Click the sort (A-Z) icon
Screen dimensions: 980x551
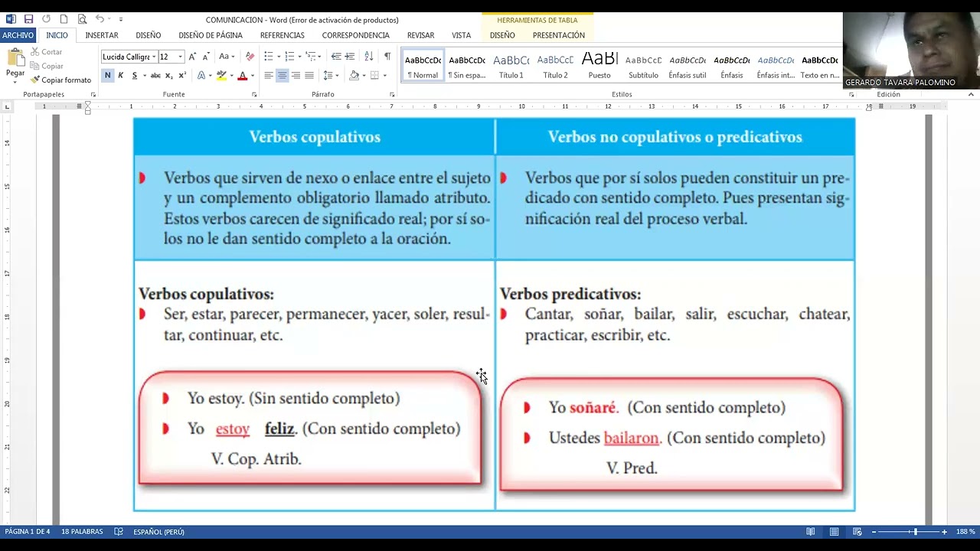pos(369,57)
